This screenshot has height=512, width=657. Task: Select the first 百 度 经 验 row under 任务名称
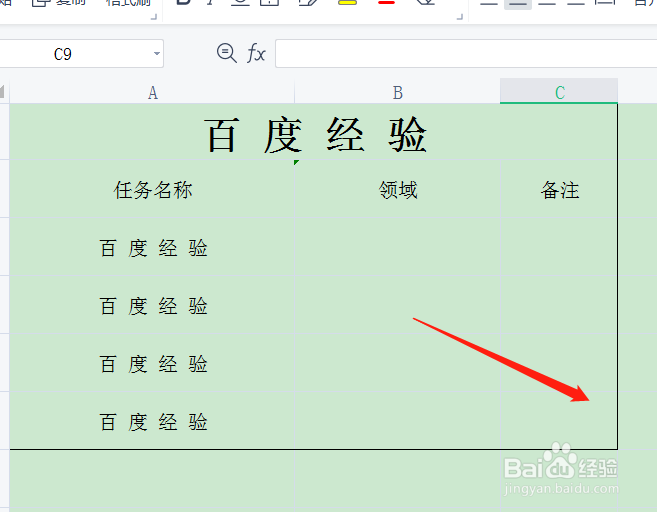(152, 247)
